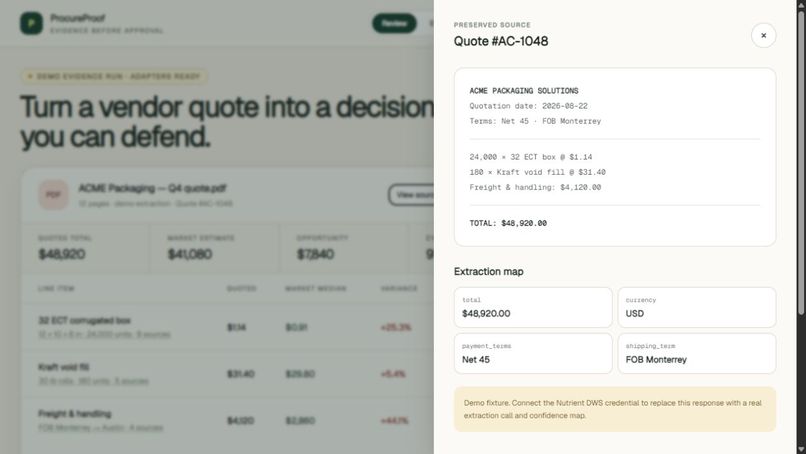The width and height of the screenshot is (806, 454).
Task: Open the Freight & handling sources link
Action: point(101,428)
